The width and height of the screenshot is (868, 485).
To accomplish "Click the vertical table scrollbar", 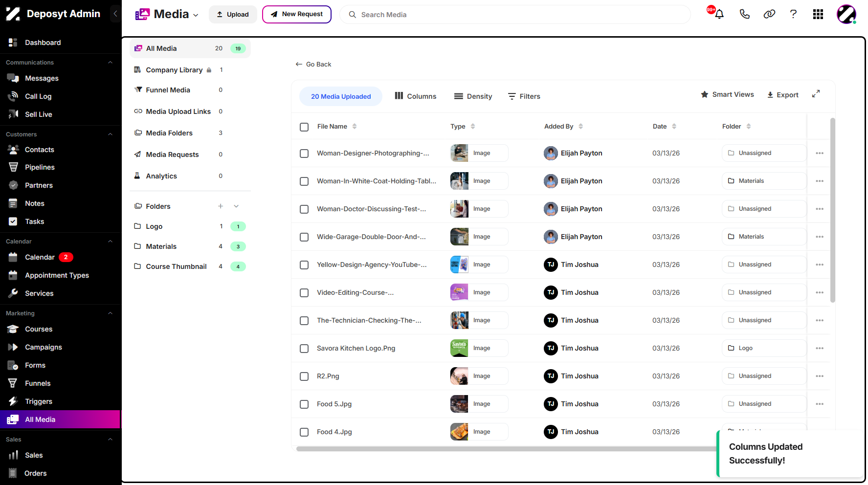I will [833, 210].
